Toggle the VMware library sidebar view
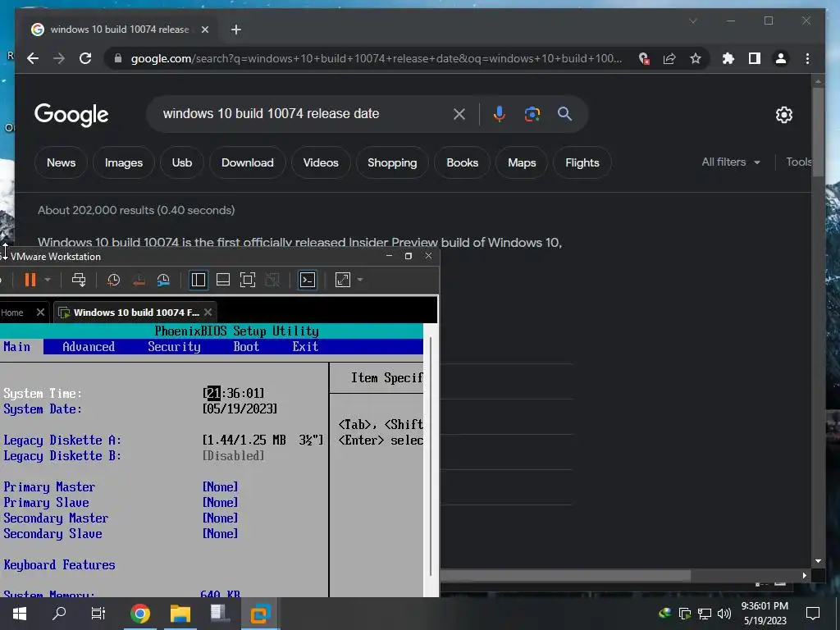This screenshot has height=630, width=840. (x=199, y=280)
